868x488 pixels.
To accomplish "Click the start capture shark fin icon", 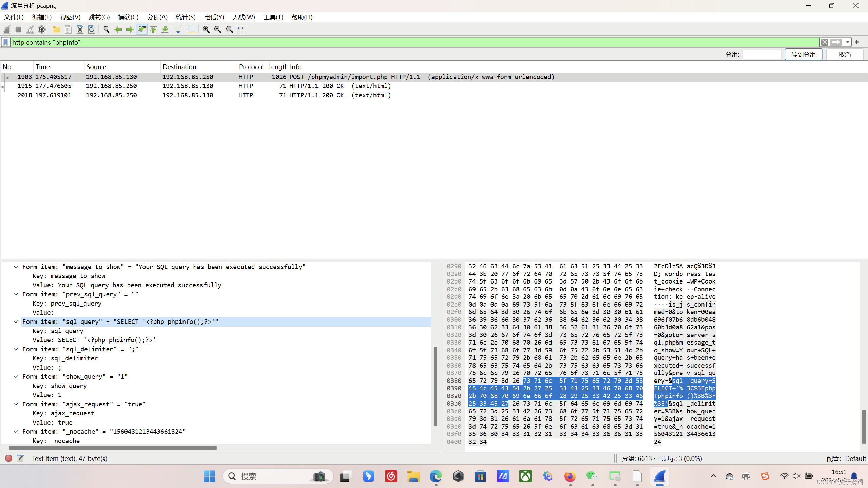I will coord(7,30).
